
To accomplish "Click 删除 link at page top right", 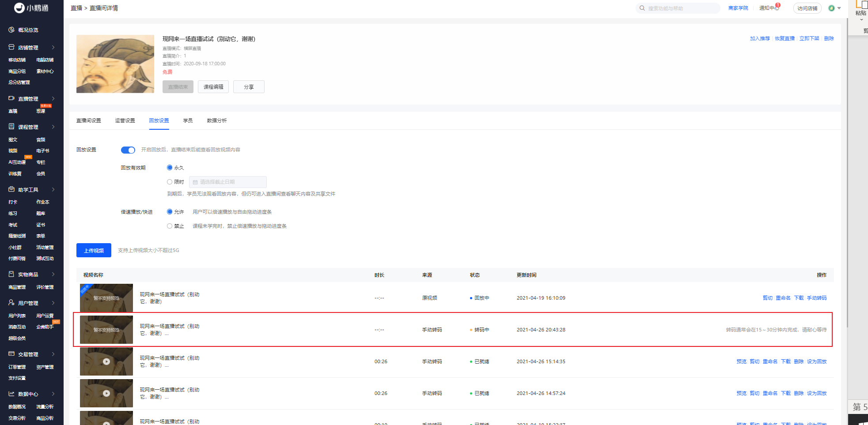I will point(829,38).
